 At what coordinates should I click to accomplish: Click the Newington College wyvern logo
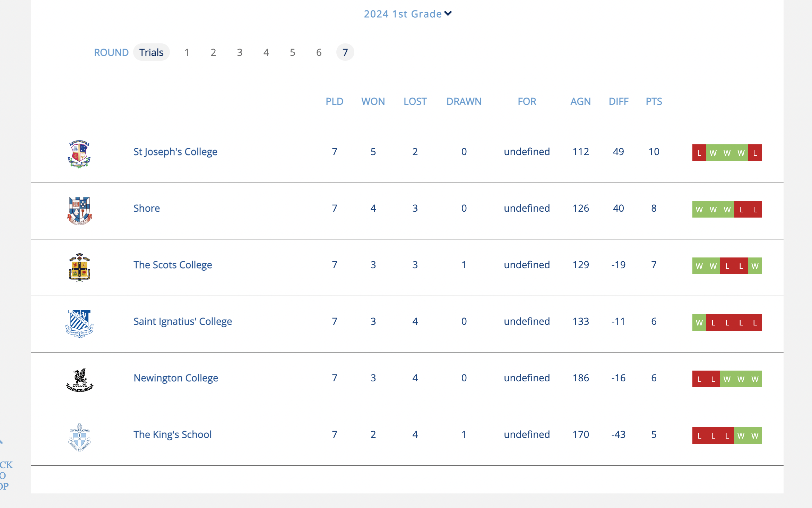[79, 380]
